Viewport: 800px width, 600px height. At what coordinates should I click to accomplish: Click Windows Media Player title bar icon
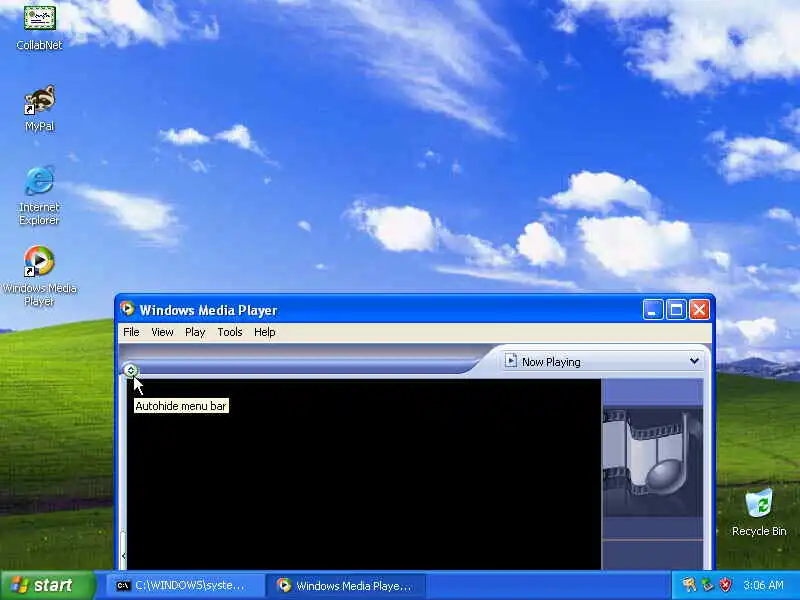point(127,309)
